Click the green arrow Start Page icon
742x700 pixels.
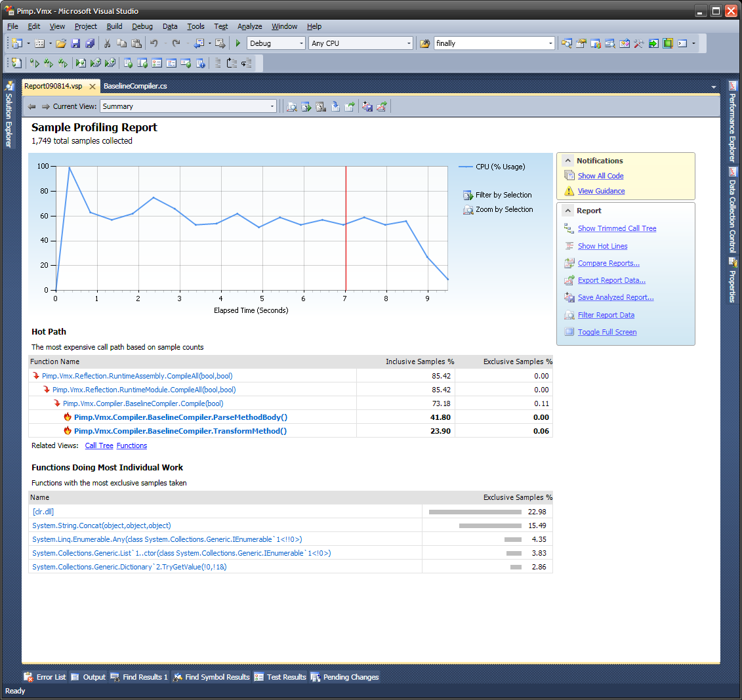pyautogui.click(x=653, y=43)
